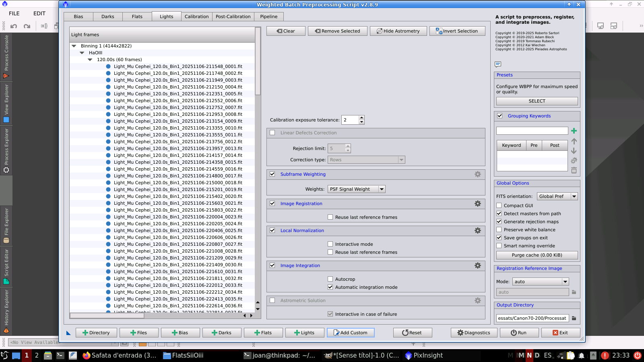Screen dimensions: 644x362
Task: Click the grouping keyword text field
Action: [x=532, y=131]
